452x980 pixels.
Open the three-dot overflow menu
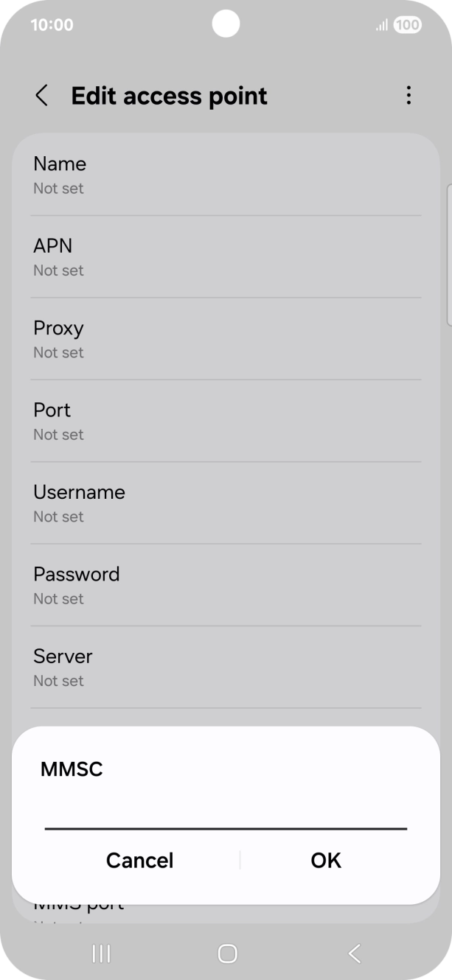(408, 96)
